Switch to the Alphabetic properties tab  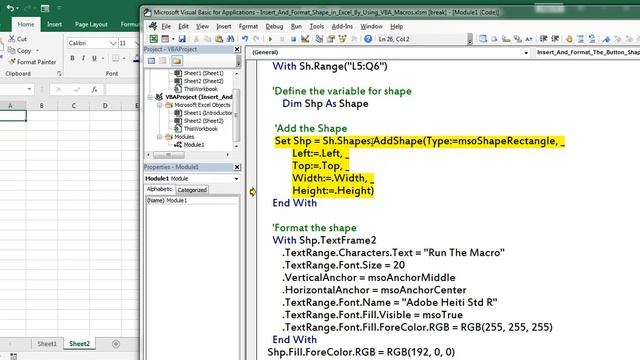(x=159, y=189)
